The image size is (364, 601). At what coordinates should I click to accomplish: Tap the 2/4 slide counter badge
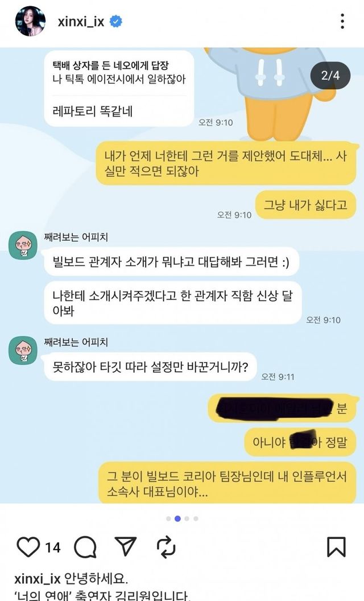click(330, 75)
